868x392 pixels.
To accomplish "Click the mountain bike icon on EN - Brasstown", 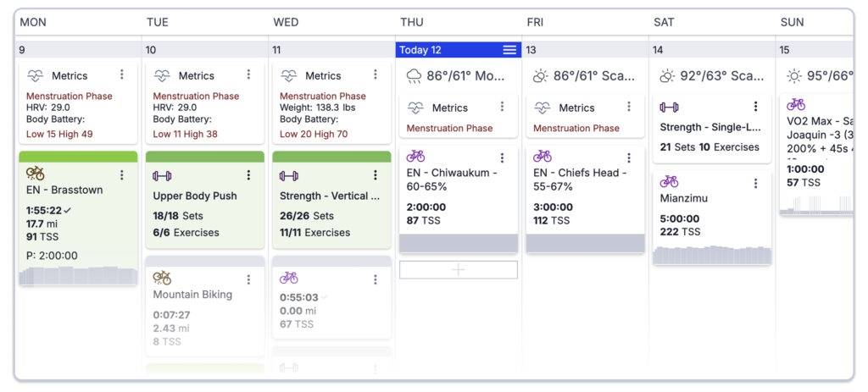I will [35, 174].
